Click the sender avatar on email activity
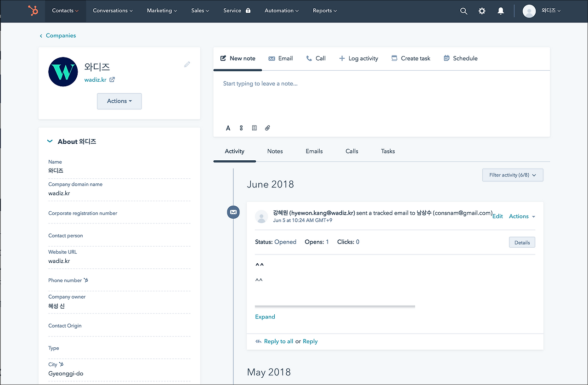 click(x=261, y=217)
